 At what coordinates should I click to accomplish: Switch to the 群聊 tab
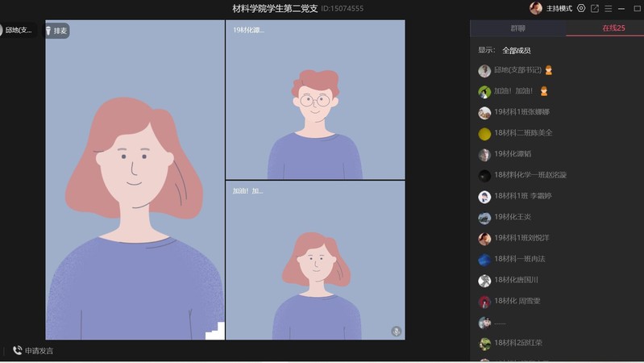pos(517,28)
